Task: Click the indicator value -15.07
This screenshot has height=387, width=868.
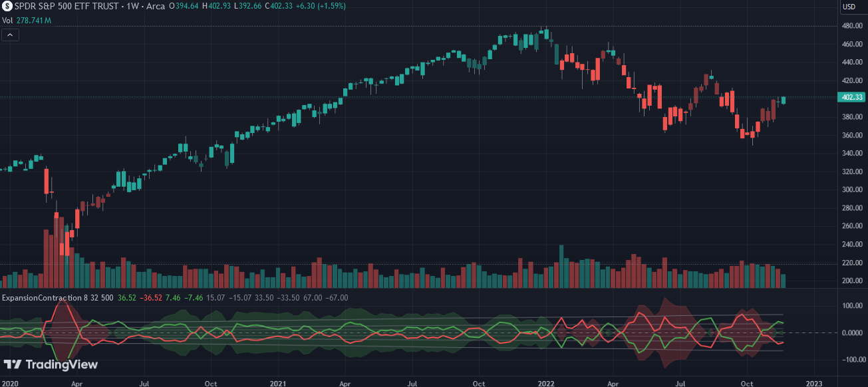Action: tap(241, 298)
